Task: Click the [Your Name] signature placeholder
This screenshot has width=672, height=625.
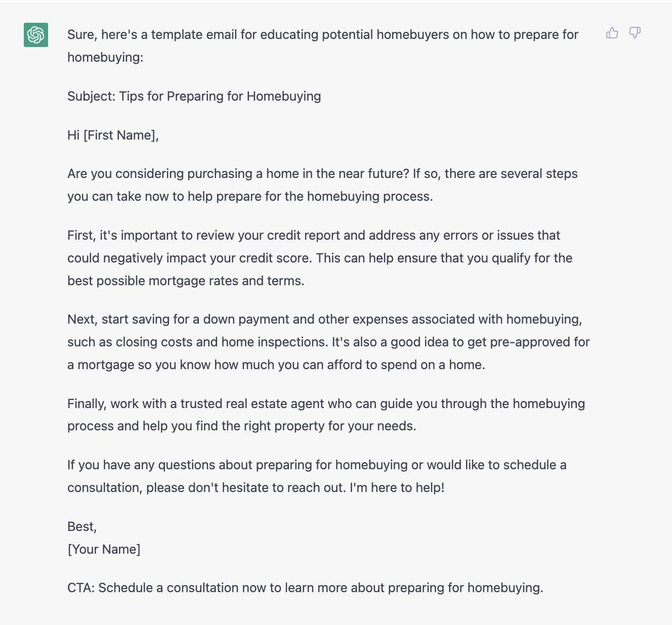Action: point(104,549)
